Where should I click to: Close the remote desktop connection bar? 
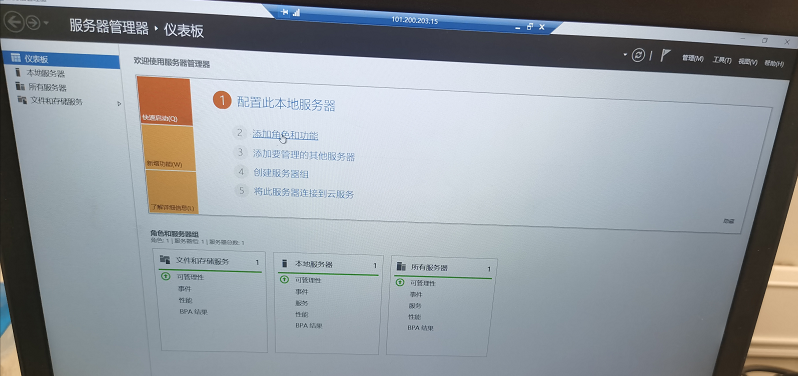tap(542, 27)
